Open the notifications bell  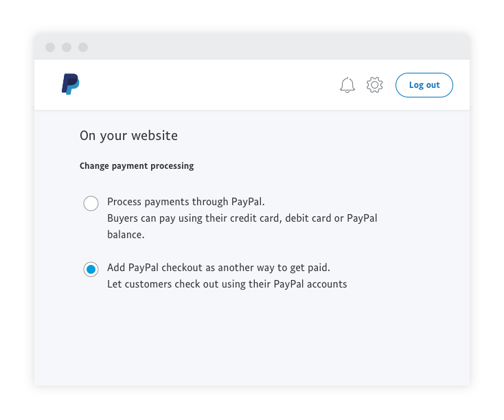(x=347, y=85)
